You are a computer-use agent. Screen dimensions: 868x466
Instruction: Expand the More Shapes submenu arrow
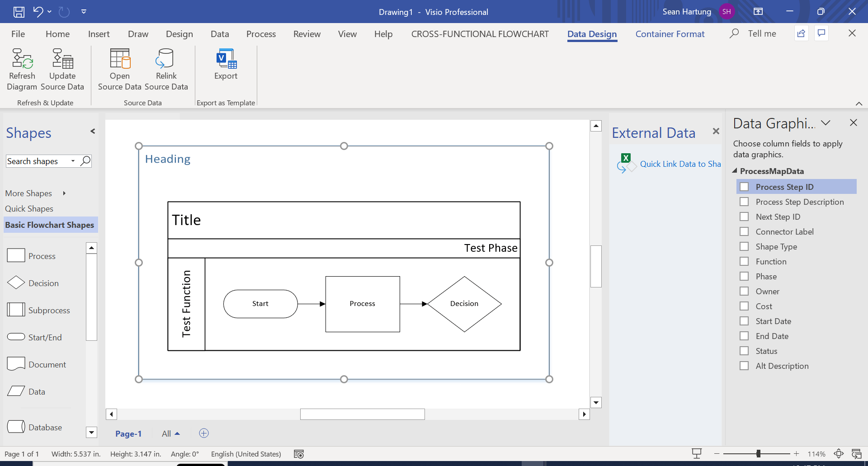64,193
